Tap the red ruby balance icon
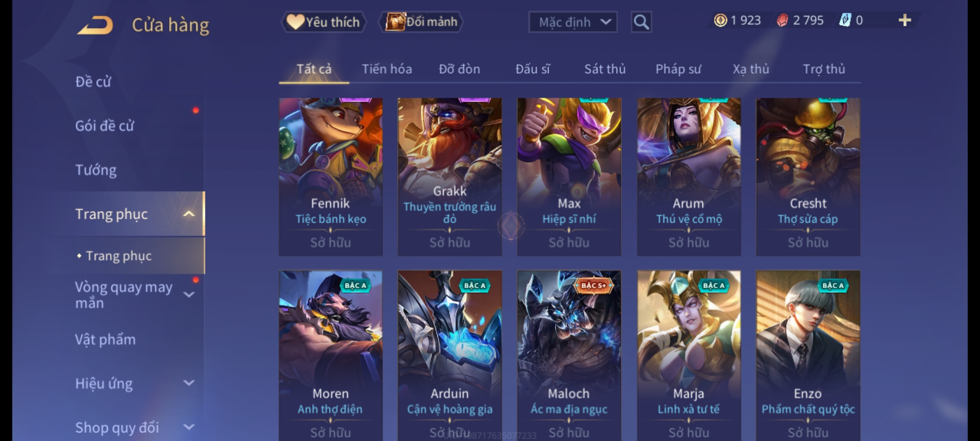The width and height of the screenshot is (980, 441). point(782,20)
